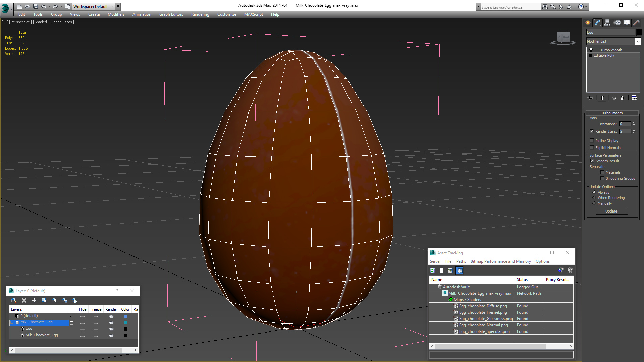The height and width of the screenshot is (362, 644).
Task: Add selected objects to layer plus icon
Action: [x=34, y=300]
